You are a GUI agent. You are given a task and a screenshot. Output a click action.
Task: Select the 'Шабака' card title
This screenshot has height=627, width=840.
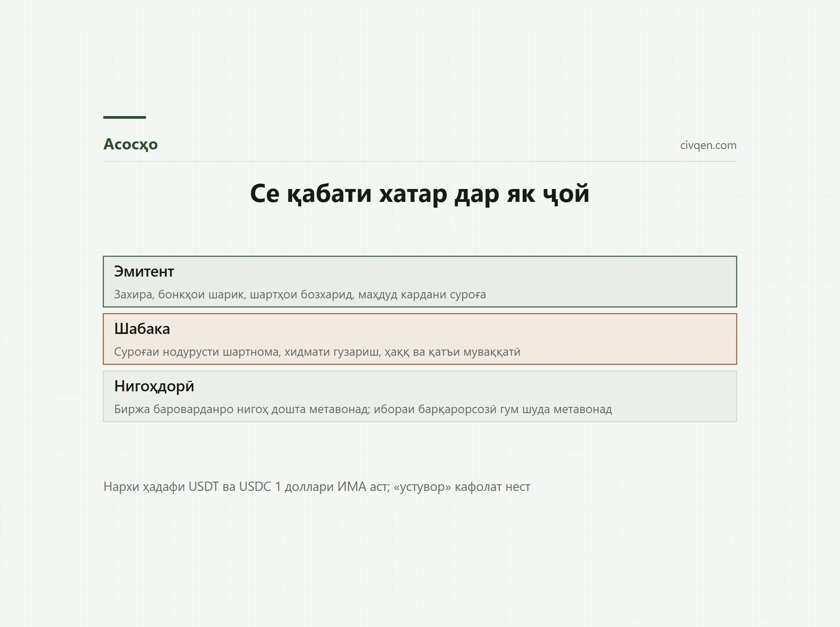(142, 329)
